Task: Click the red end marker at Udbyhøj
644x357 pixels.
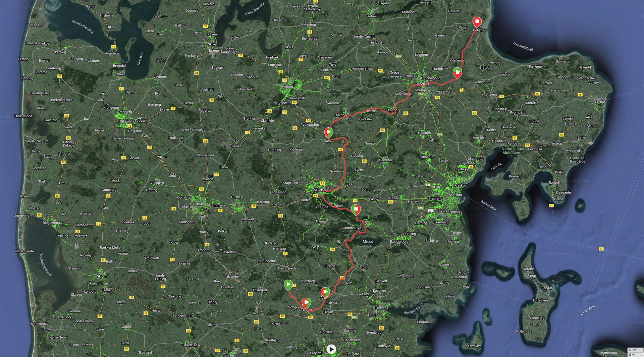Action: click(477, 22)
